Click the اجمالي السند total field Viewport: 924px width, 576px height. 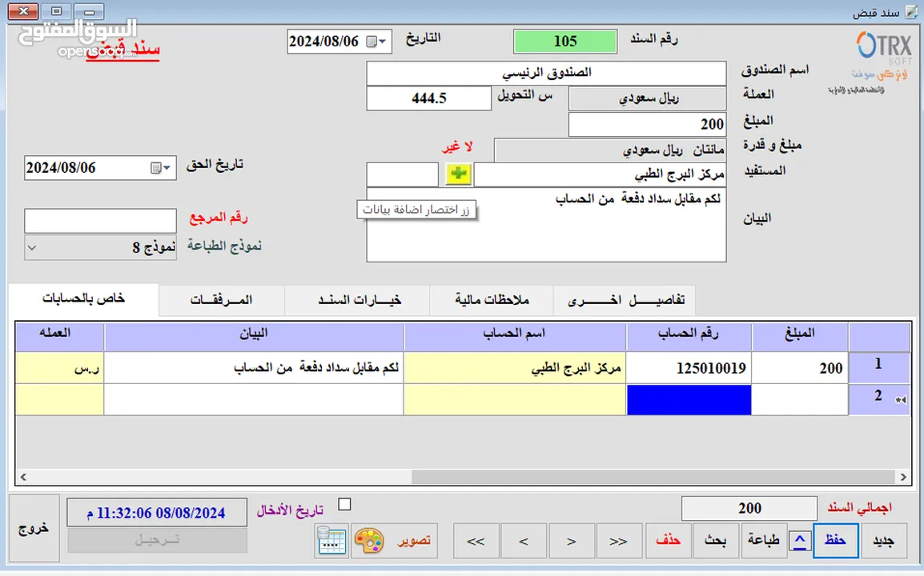[749, 508]
